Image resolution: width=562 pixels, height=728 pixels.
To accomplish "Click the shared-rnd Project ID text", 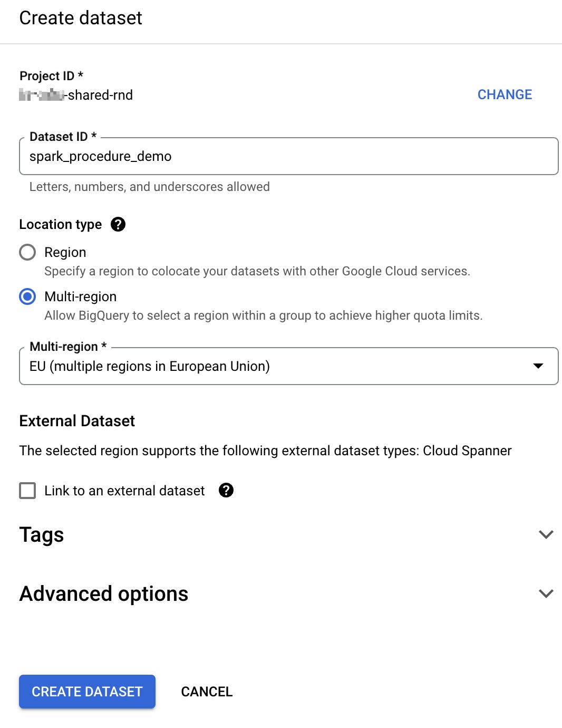I will pyautogui.click(x=75, y=95).
